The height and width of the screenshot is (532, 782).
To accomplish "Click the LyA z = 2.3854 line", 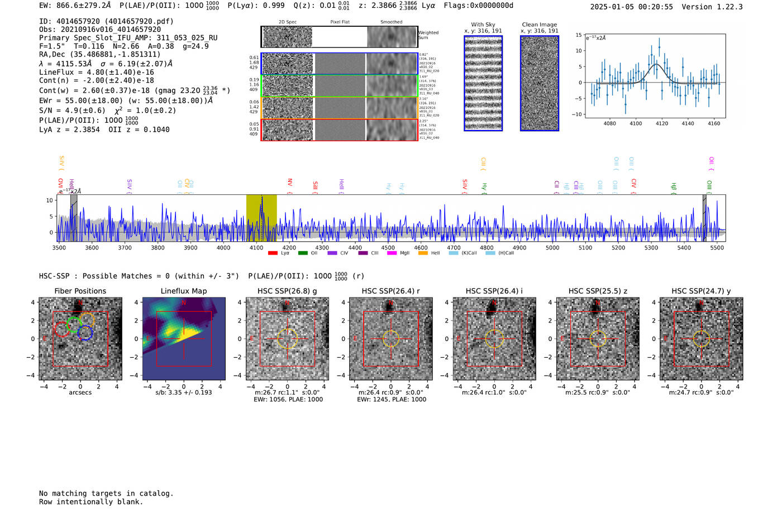I will pos(104,130).
